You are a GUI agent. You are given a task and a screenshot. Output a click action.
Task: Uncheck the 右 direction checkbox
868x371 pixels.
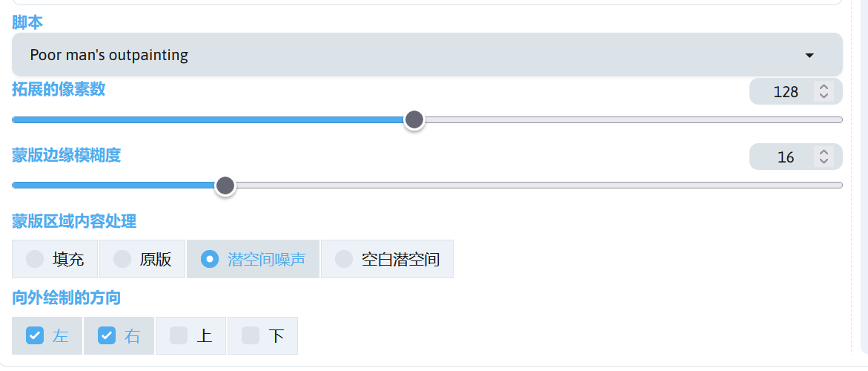[107, 336]
